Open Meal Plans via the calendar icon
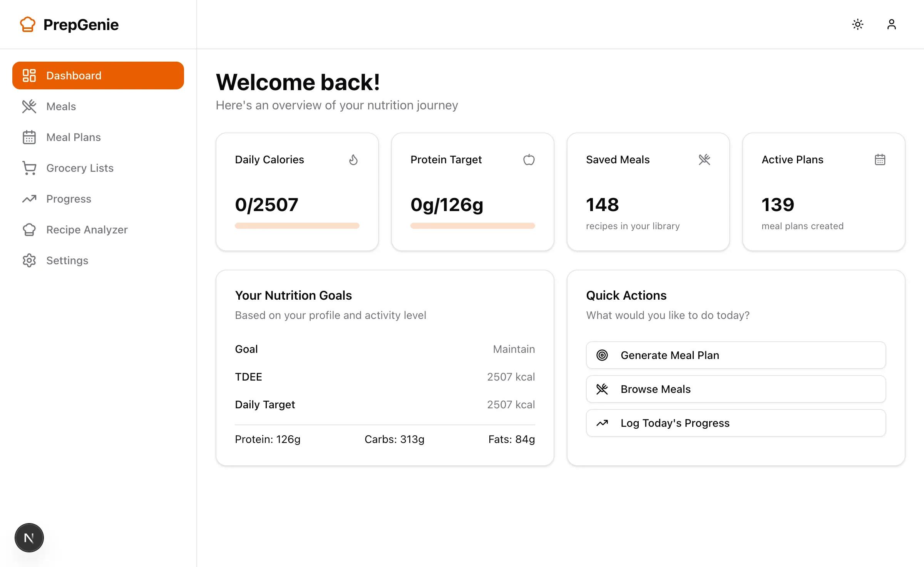The image size is (924, 567). pyautogui.click(x=29, y=137)
